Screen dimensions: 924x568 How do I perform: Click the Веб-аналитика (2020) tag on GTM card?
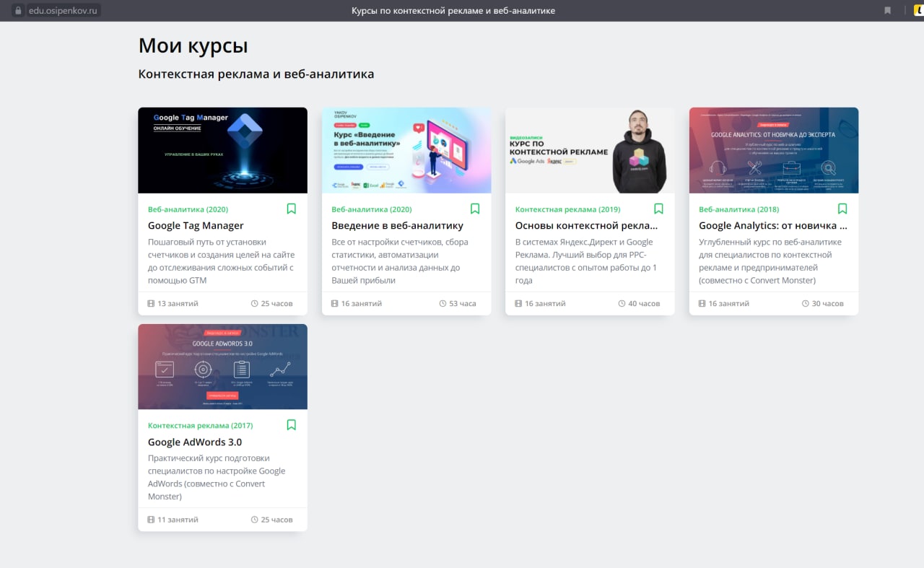(188, 209)
